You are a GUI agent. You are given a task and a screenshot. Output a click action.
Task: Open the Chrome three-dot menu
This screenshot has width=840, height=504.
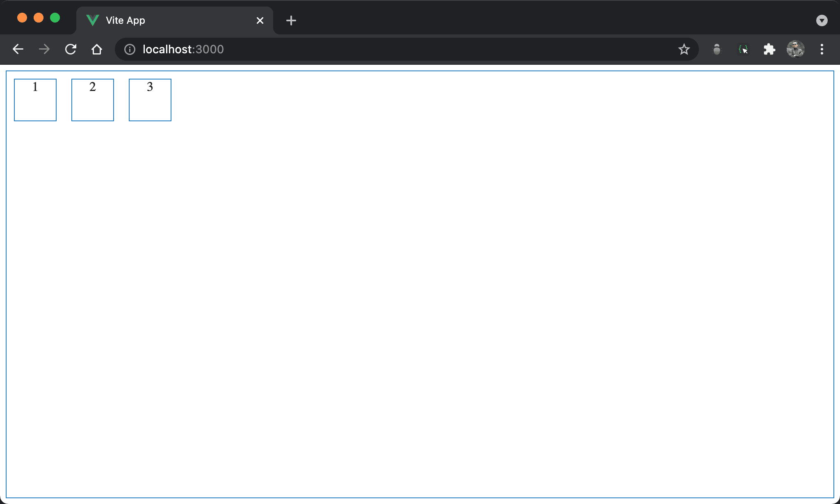click(x=822, y=49)
